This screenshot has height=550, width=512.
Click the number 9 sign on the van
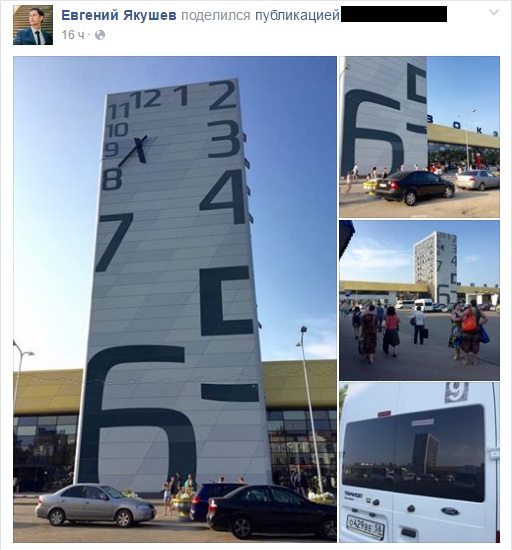click(x=456, y=392)
